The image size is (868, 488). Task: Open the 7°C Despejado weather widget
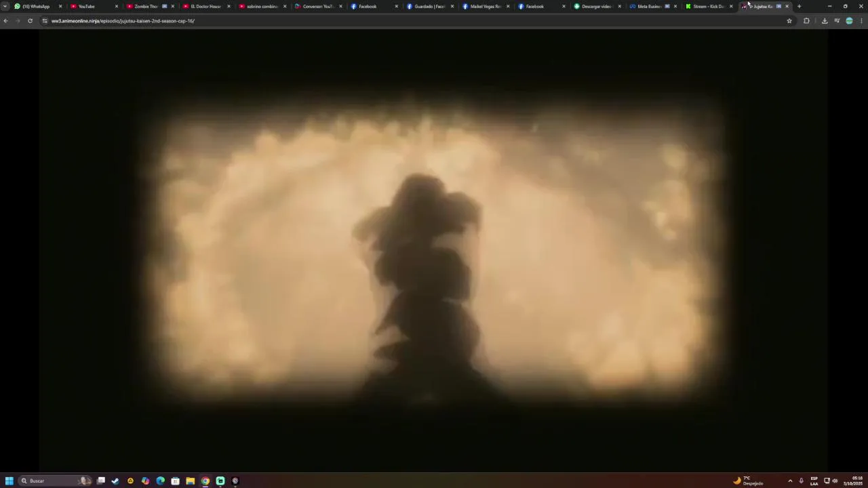click(x=749, y=481)
